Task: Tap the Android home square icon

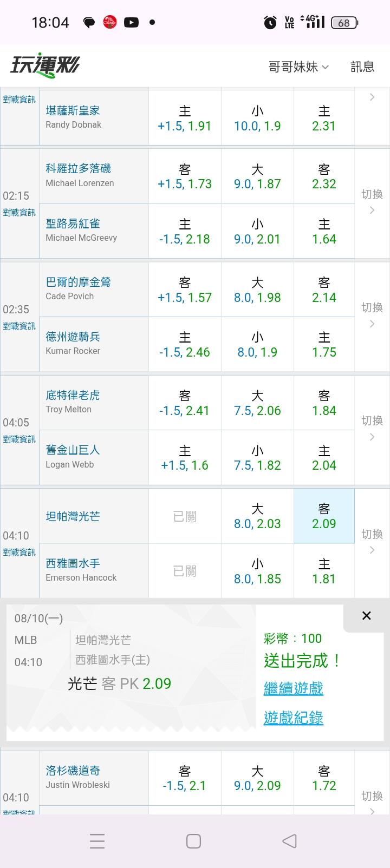Action: [193, 841]
